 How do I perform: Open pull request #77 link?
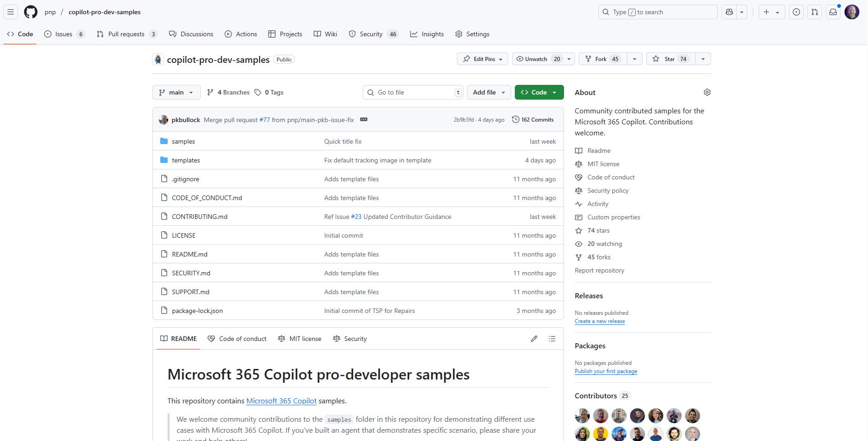pos(265,120)
